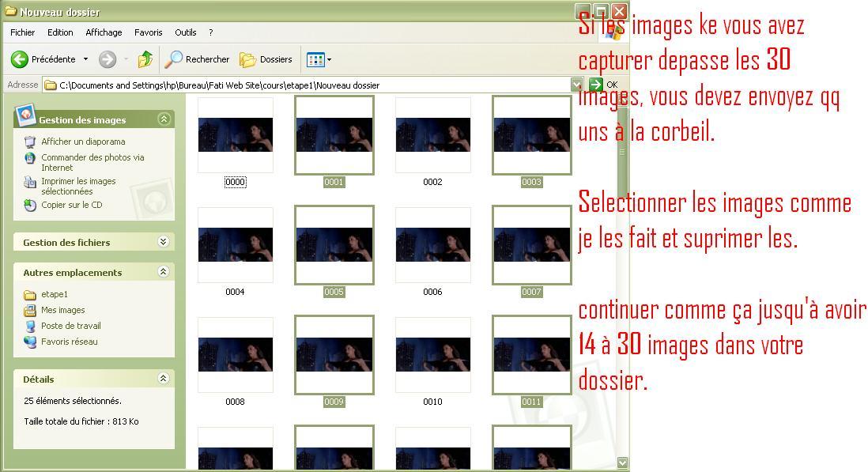Go up one folder level icon
The height and width of the screenshot is (472, 868).
[145, 59]
